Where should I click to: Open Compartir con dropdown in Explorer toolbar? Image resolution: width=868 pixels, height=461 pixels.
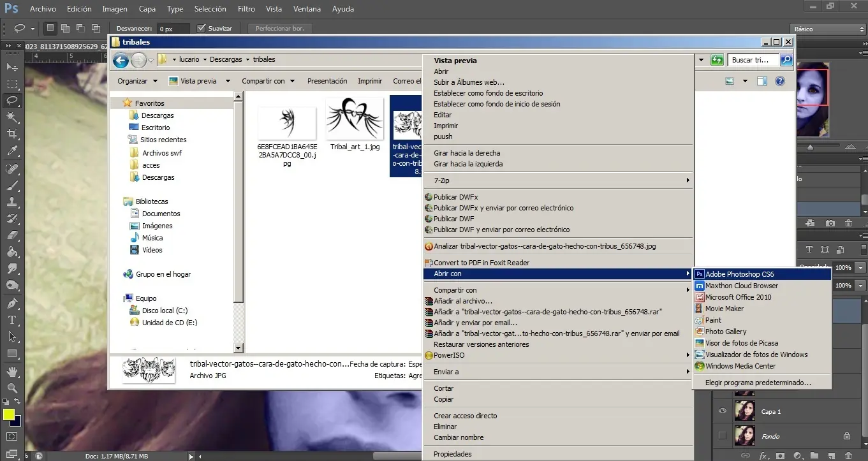pyautogui.click(x=268, y=81)
